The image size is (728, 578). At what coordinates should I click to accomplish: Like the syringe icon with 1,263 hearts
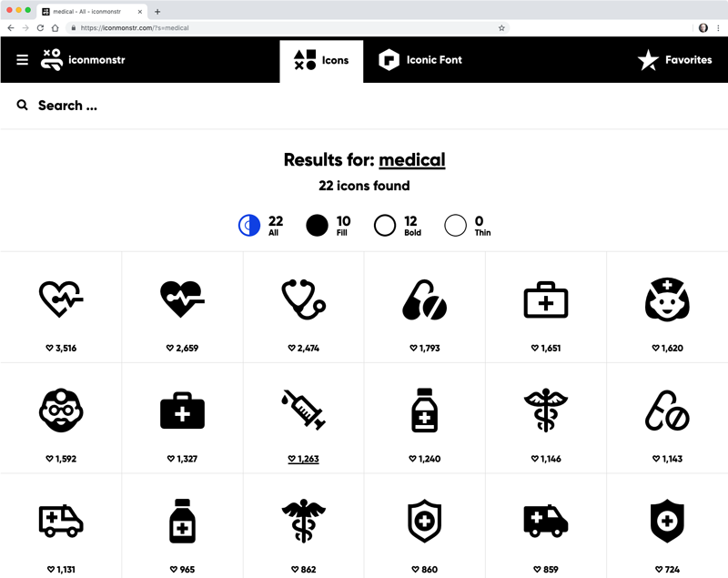303,459
